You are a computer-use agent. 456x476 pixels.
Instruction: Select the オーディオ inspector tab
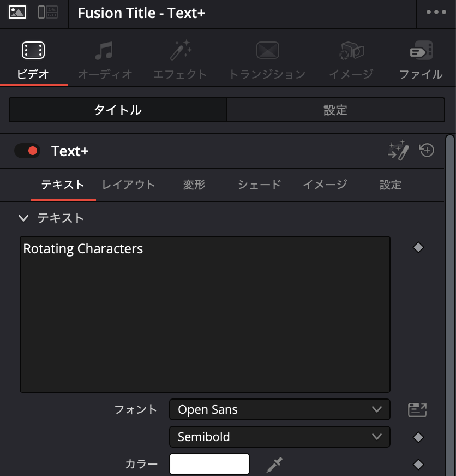pyautogui.click(x=105, y=61)
